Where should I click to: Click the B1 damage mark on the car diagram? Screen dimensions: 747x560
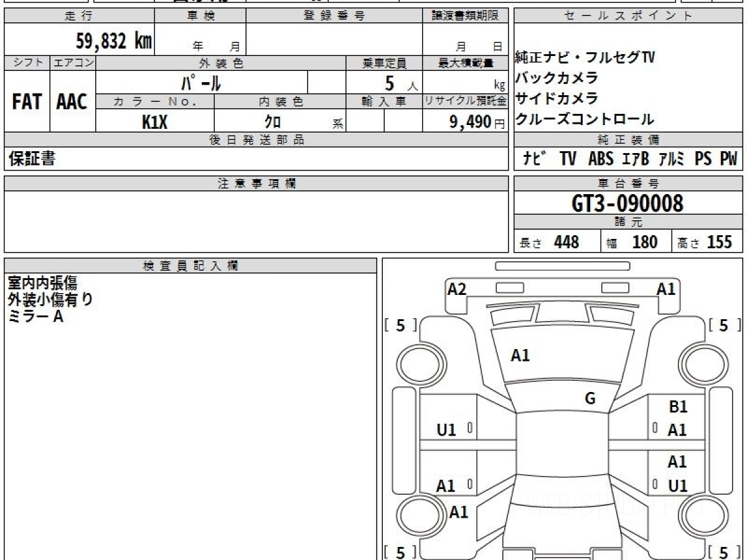pos(678,407)
